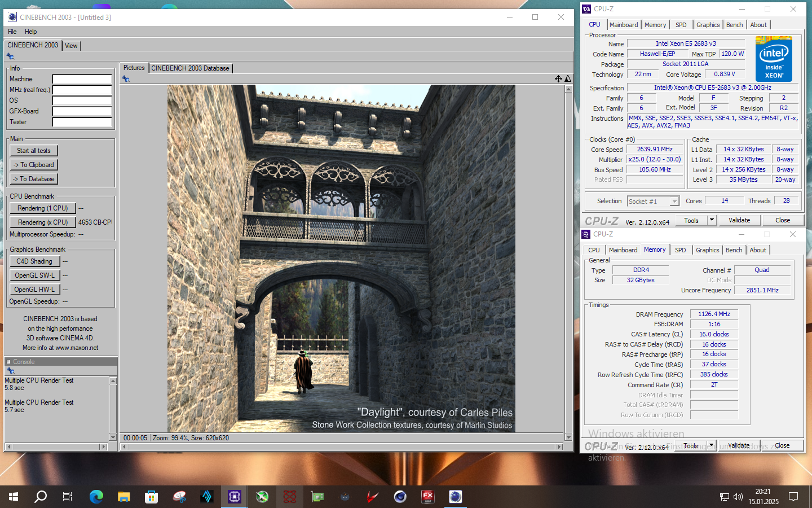Click the green X icon in the taskbar
This screenshot has height=508, width=812.
point(262,497)
